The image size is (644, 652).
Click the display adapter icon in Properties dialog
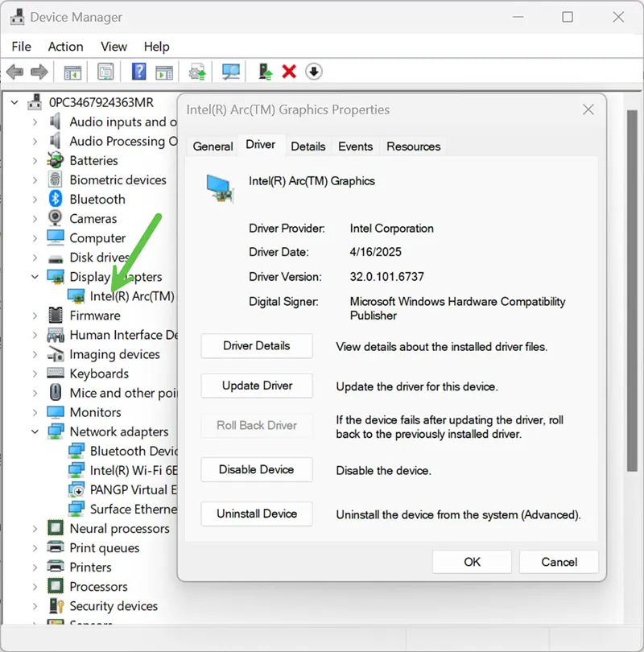coord(221,189)
